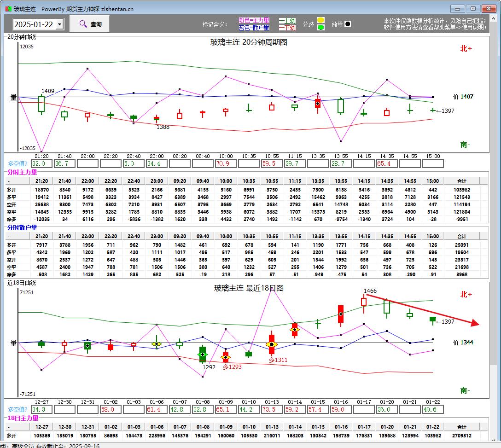The width and height of the screenshot is (501, 448).
Task: Open the date dropdown arrow beside 2025-01-22
Action: (59, 24)
